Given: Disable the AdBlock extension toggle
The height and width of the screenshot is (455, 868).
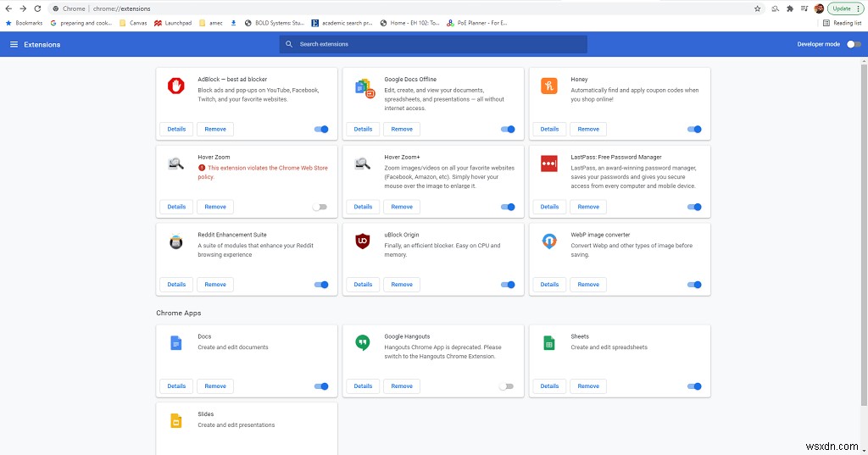Looking at the screenshot, I should tap(321, 130).
